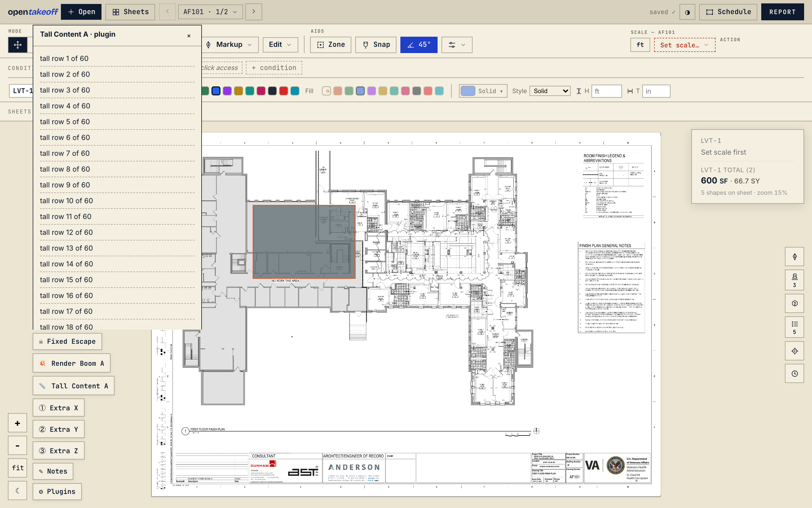The image size is (812, 508).
Task: Add a new condition
Action: 274,67
